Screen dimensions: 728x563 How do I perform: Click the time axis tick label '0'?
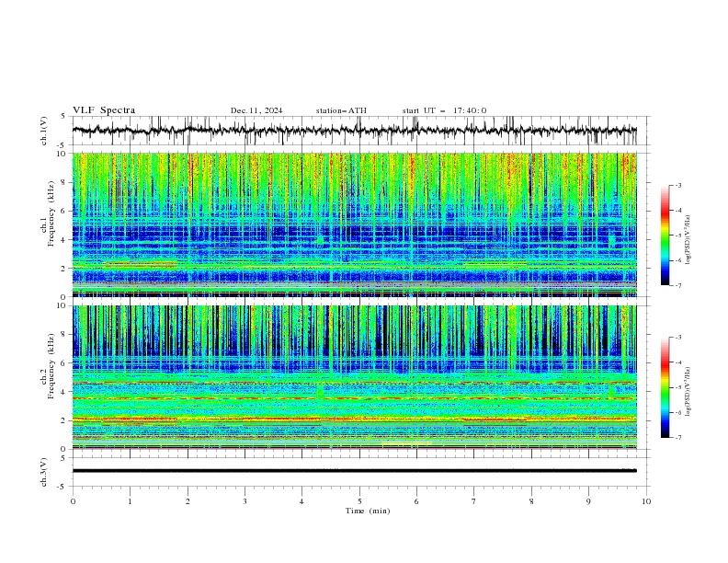[73, 501]
